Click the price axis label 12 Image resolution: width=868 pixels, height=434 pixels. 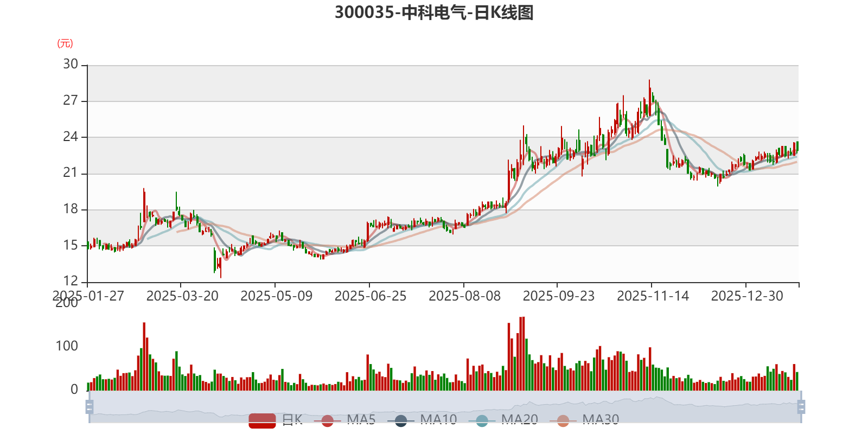pyautogui.click(x=71, y=281)
